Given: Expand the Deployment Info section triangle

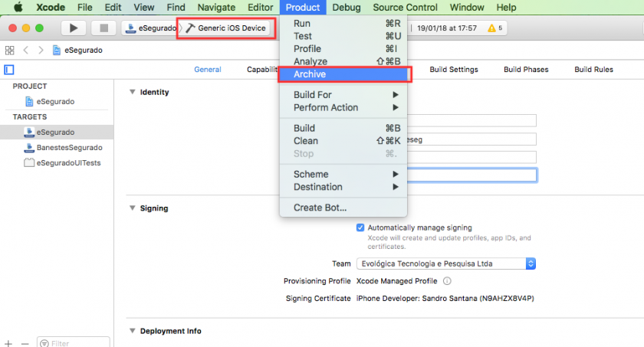Looking at the screenshot, I should coord(131,331).
